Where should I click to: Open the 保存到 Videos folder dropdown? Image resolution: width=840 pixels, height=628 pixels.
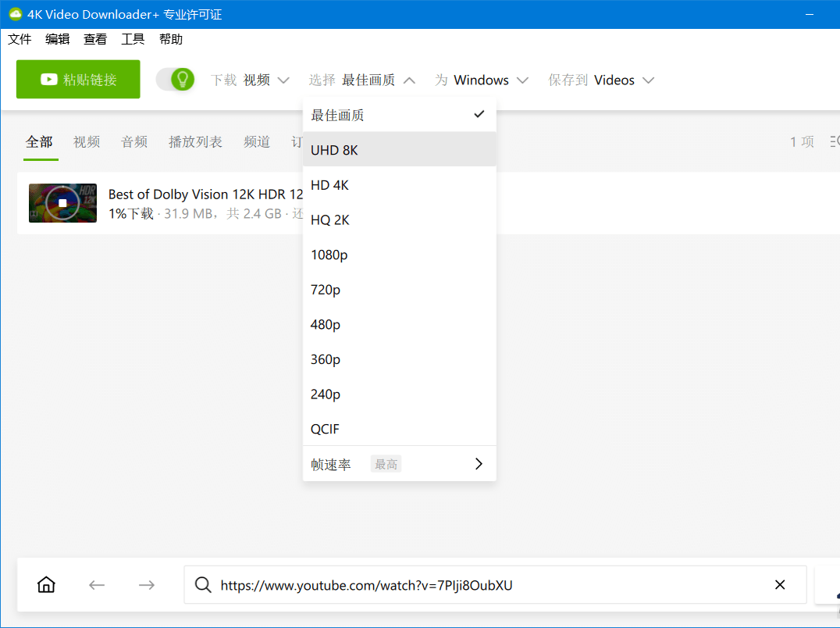601,80
